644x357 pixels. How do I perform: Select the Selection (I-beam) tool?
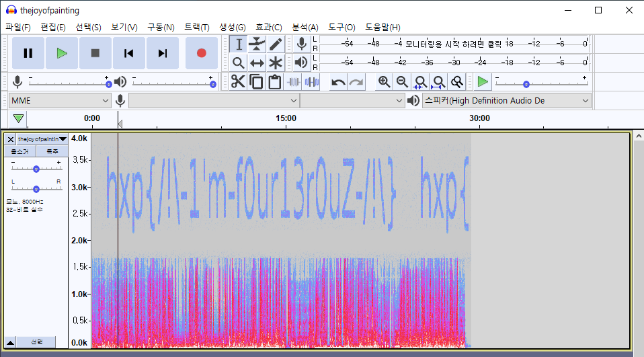238,44
